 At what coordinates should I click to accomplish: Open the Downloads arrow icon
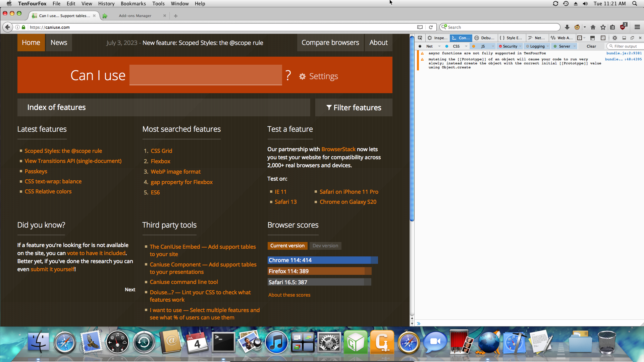567,27
